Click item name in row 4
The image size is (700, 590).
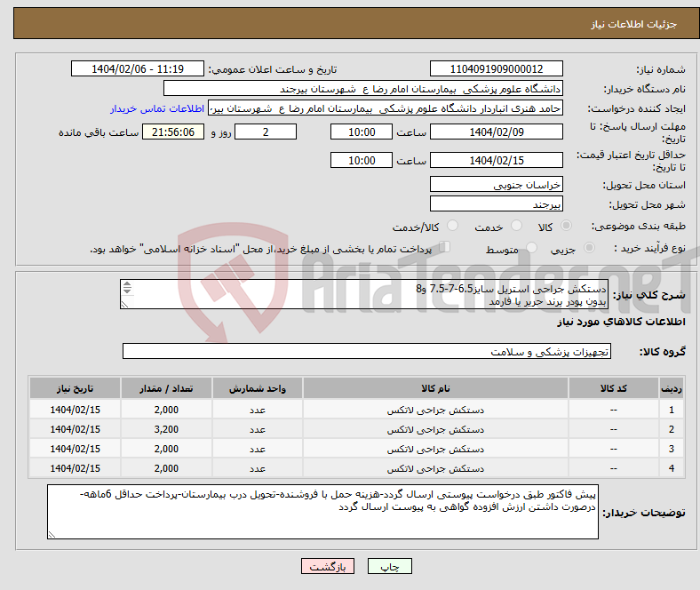click(435, 468)
